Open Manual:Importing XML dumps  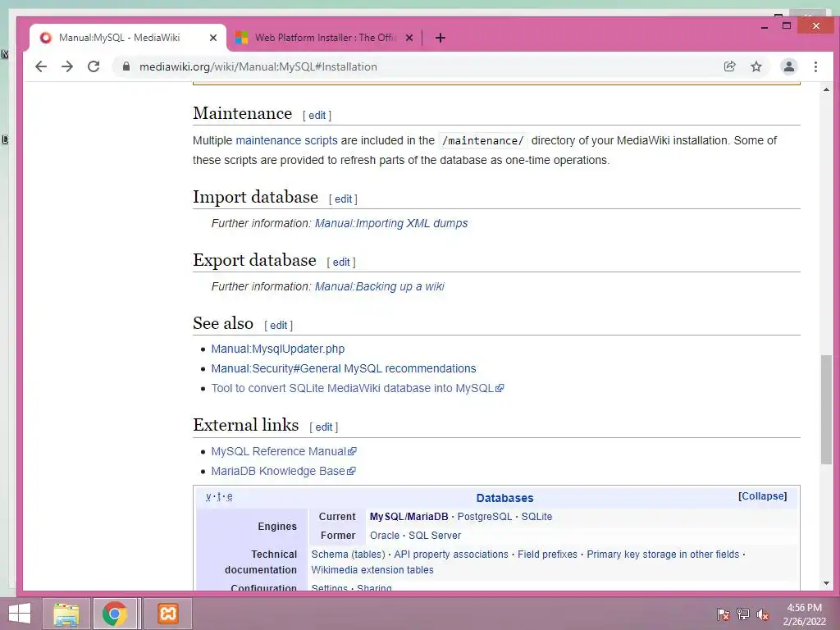391,223
